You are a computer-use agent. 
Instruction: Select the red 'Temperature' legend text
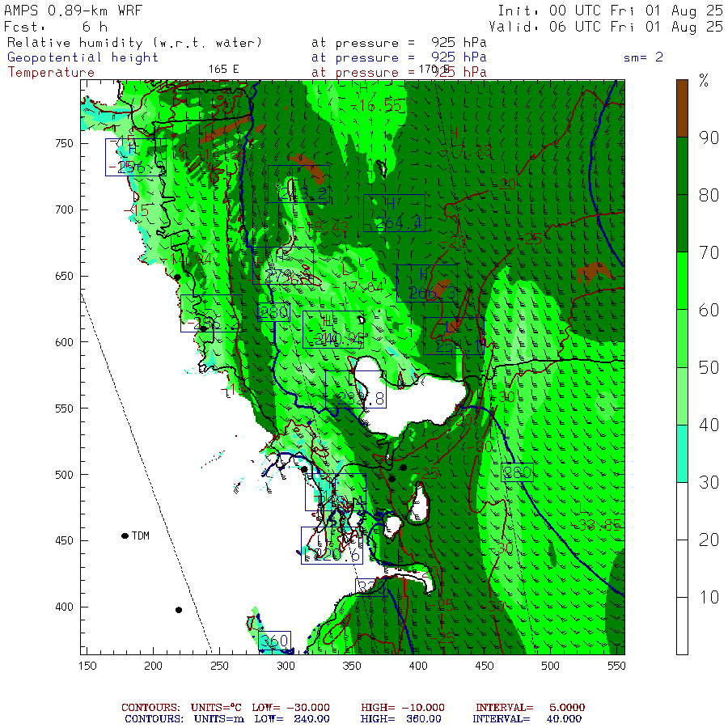pyautogui.click(x=51, y=73)
